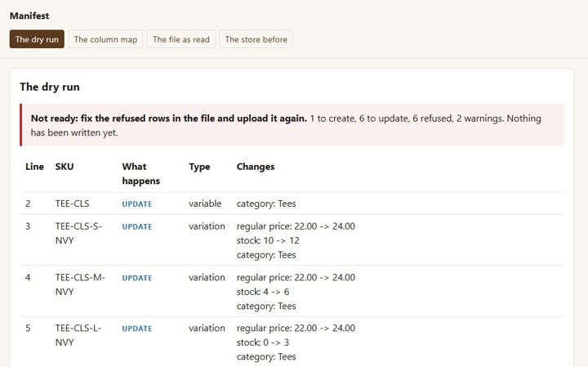Switch to The column map tab
Image resolution: width=588 pixels, height=367 pixels.
pos(105,39)
